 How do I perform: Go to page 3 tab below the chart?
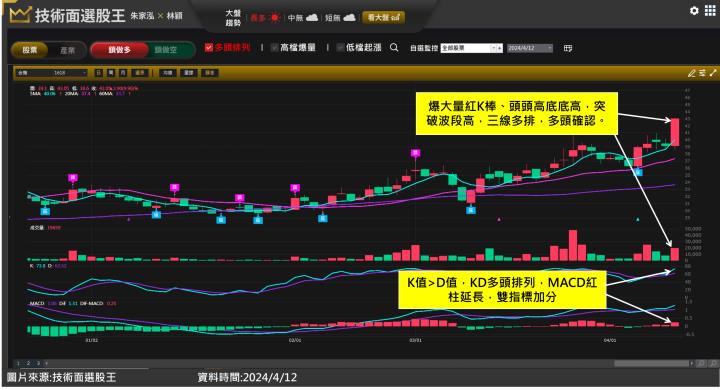[38, 363]
